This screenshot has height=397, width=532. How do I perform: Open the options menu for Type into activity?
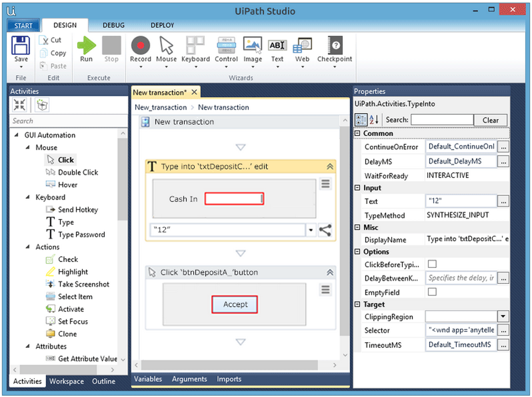point(326,184)
